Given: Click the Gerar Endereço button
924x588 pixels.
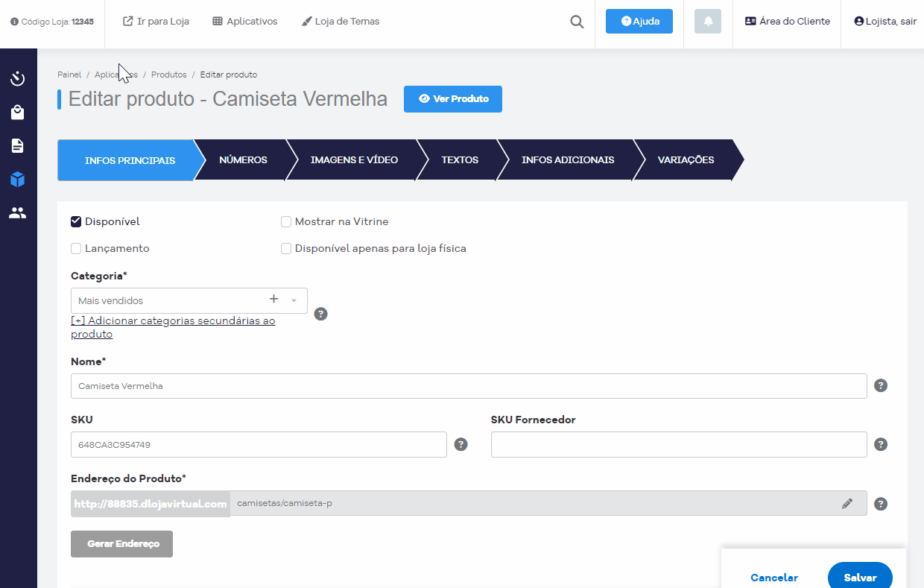Looking at the screenshot, I should point(122,544).
